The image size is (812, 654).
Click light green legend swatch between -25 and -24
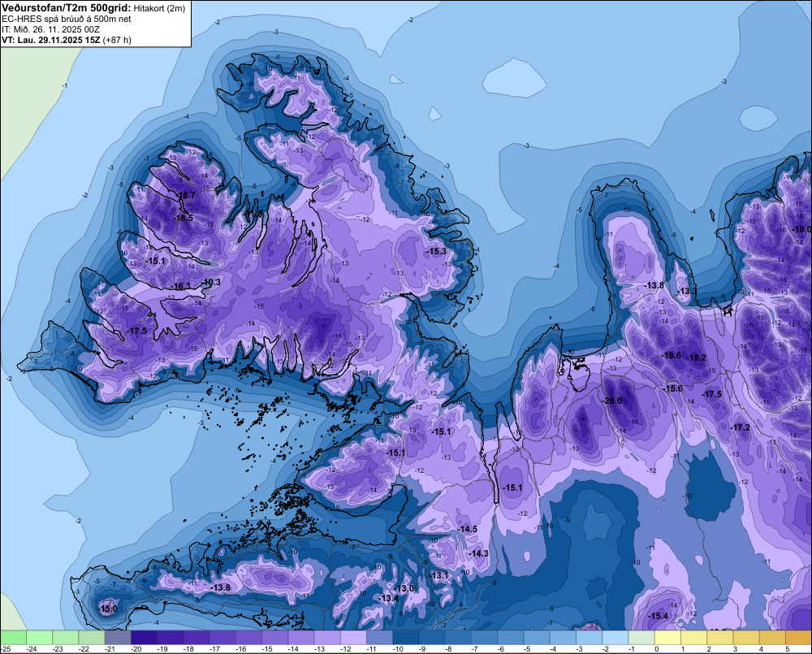[x=14, y=638]
